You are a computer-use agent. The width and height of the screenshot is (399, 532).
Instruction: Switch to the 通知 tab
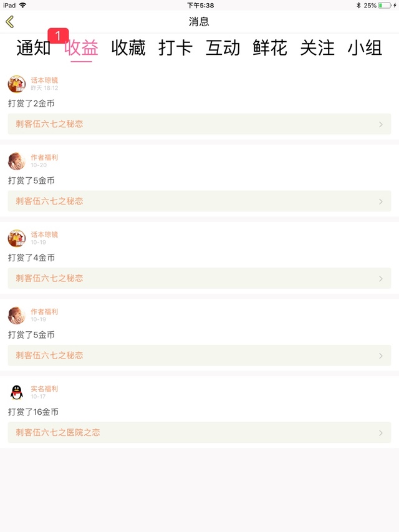pos(34,48)
